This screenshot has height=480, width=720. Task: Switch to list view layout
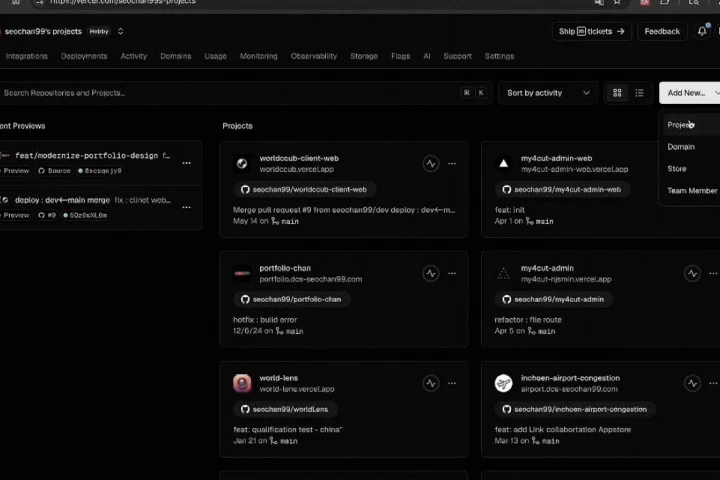(639, 93)
